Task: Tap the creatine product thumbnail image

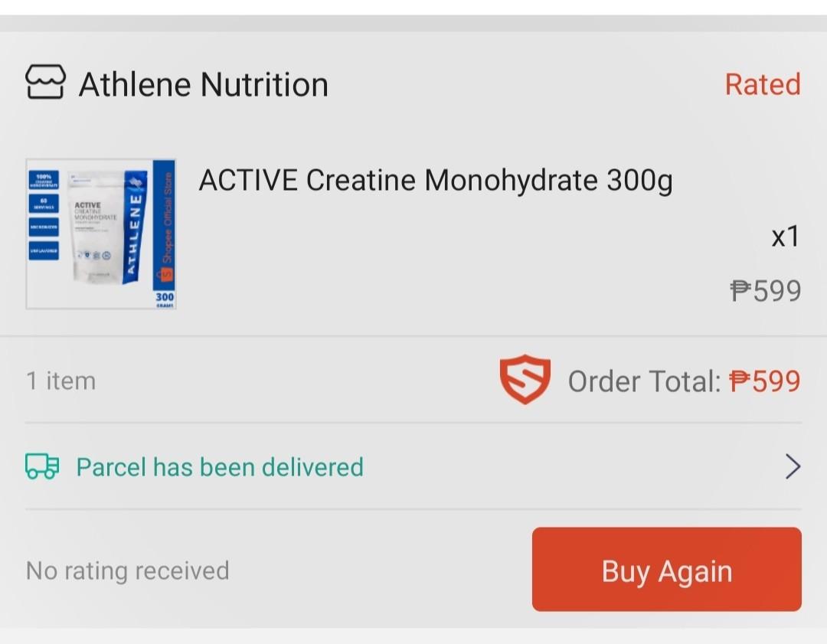Action: click(100, 233)
